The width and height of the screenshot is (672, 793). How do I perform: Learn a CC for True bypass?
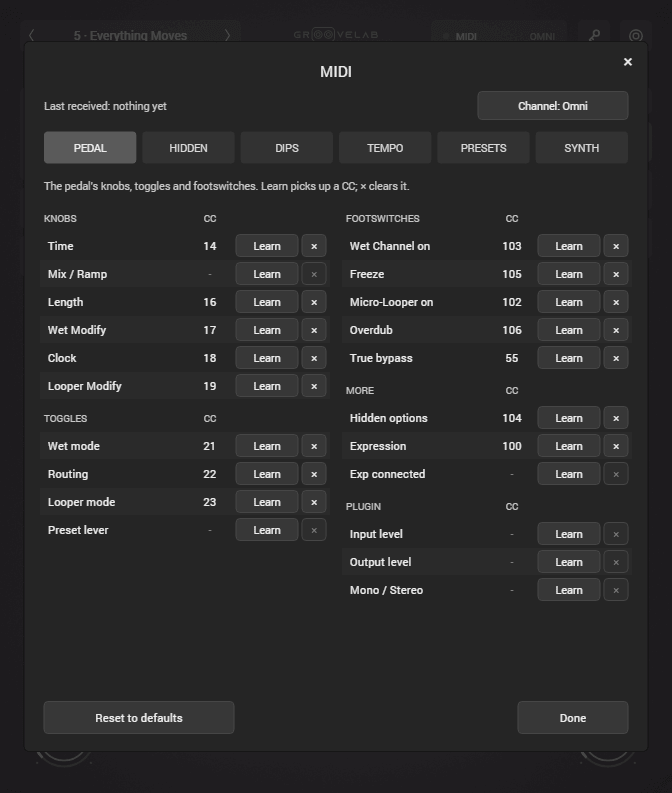(x=569, y=358)
